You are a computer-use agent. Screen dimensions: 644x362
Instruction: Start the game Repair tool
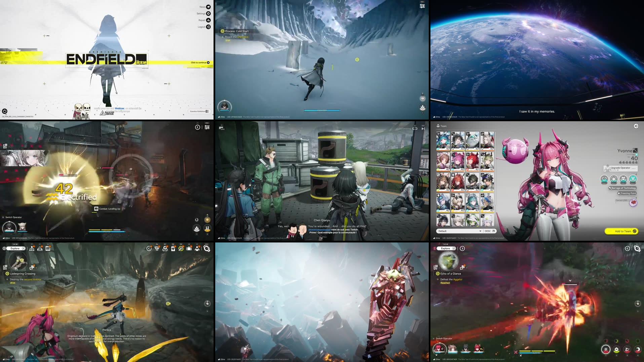tap(208, 20)
